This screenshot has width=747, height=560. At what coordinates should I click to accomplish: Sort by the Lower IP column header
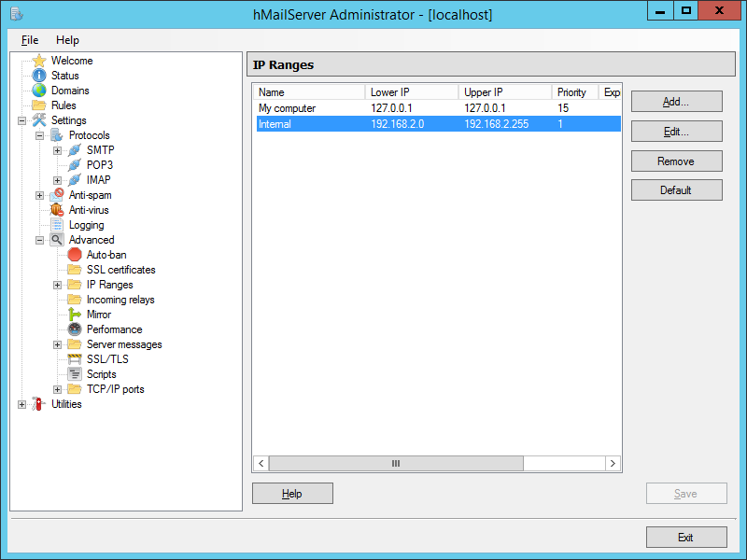[x=412, y=91]
